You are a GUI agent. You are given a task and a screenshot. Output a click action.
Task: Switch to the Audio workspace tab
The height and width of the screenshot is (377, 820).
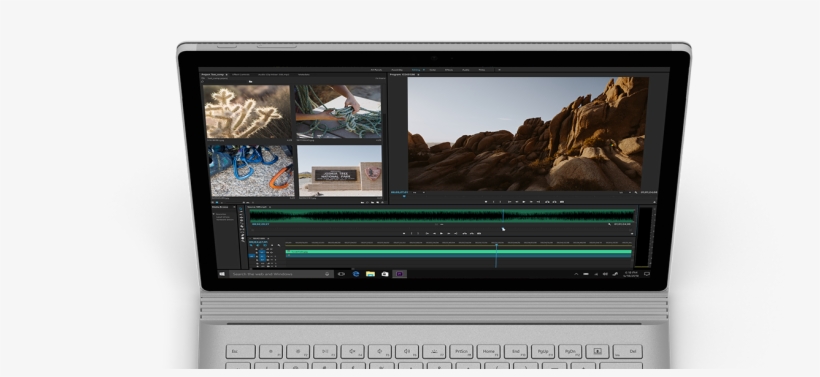pyautogui.click(x=465, y=70)
